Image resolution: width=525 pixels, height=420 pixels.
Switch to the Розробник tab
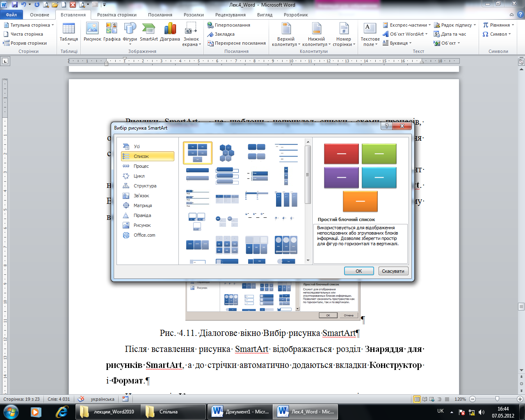[296, 15]
